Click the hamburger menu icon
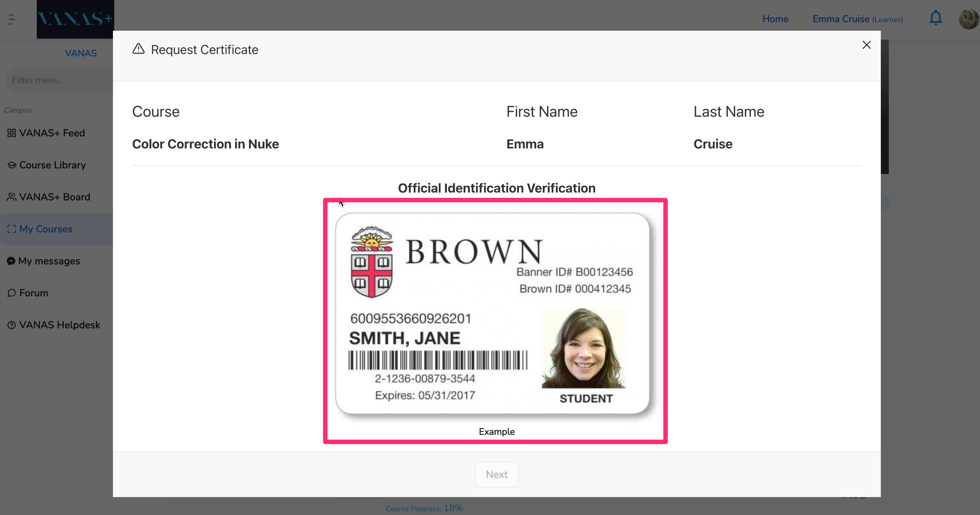 [12, 19]
